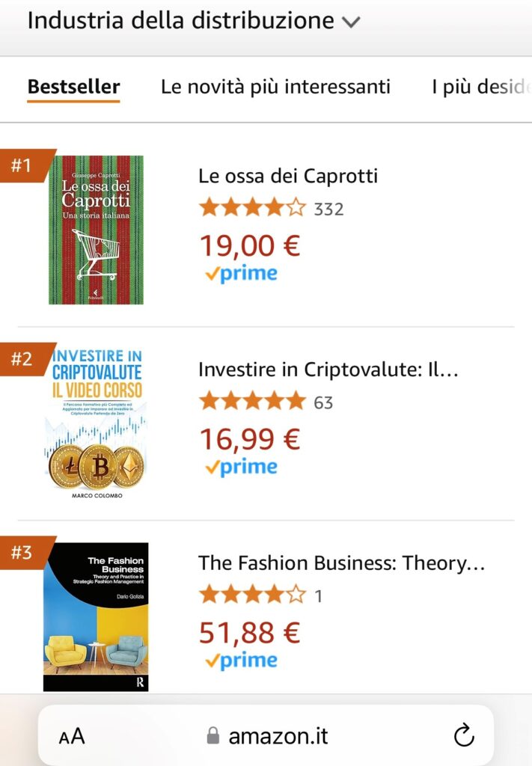The width and height of the screenshot is (532, 766).
Task: View five-star rating for Investire in Criptovalute
Action: pos(252,402)
